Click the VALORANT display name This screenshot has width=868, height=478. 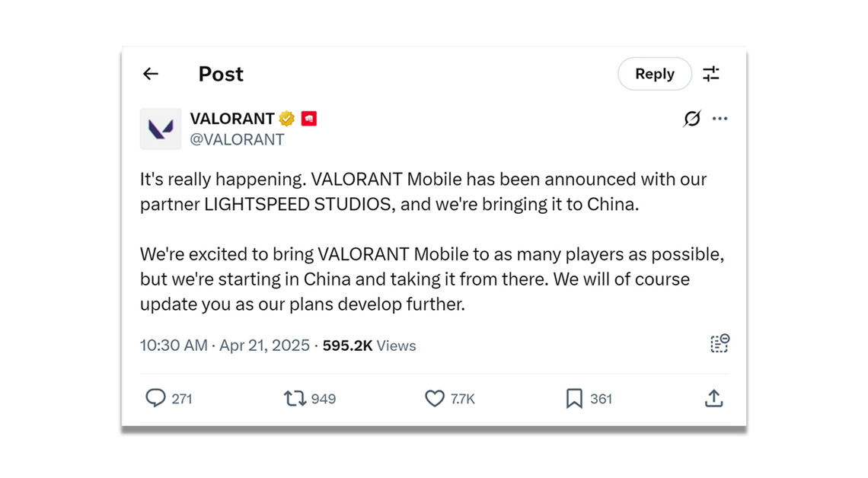(232, 118)
